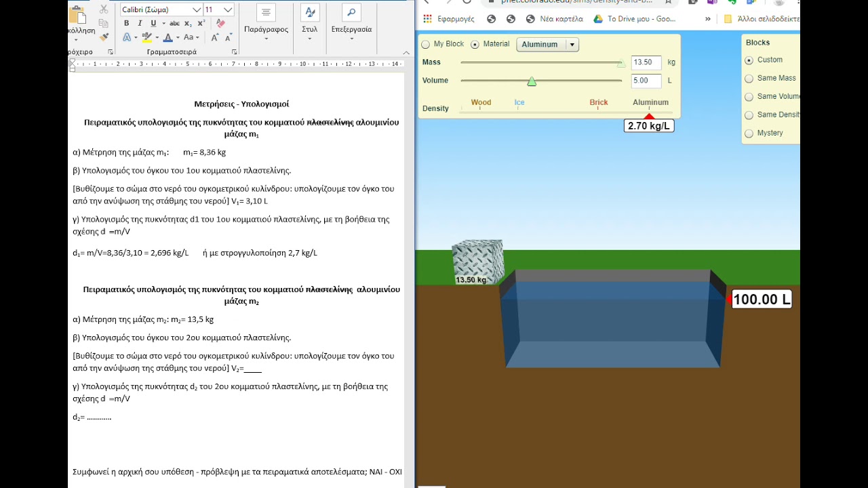This screenshot has width=868, height=488.
Task: Select the My Block radio button
Action: 426,45
